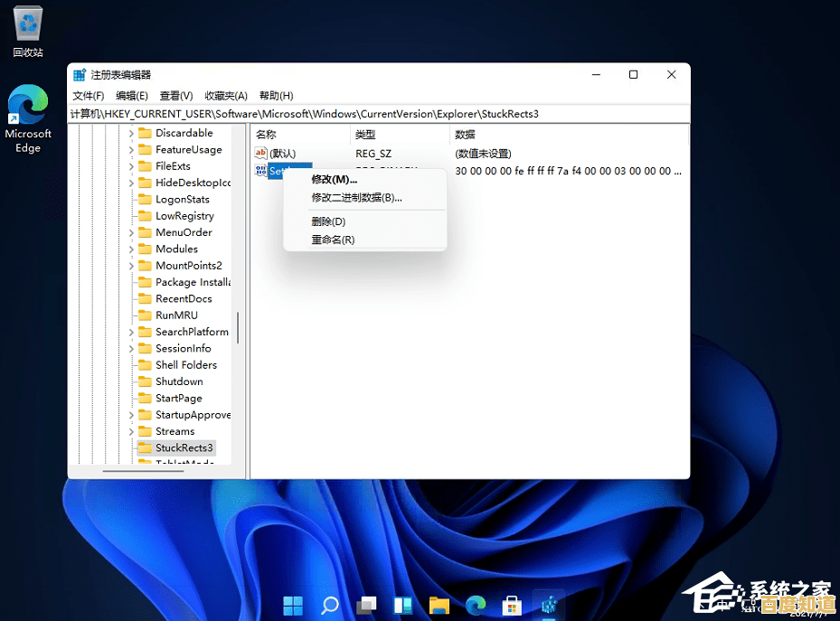Screen dimensions: 840x621
Task: Click the horizontal scrollbar under the tree
Action: 145,469
